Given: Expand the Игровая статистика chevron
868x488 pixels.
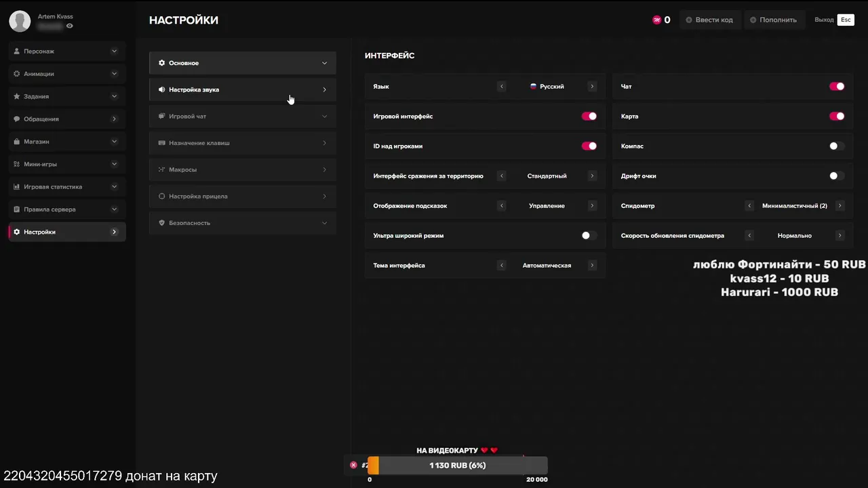Looking at the screenshot, I should point(114,187).
